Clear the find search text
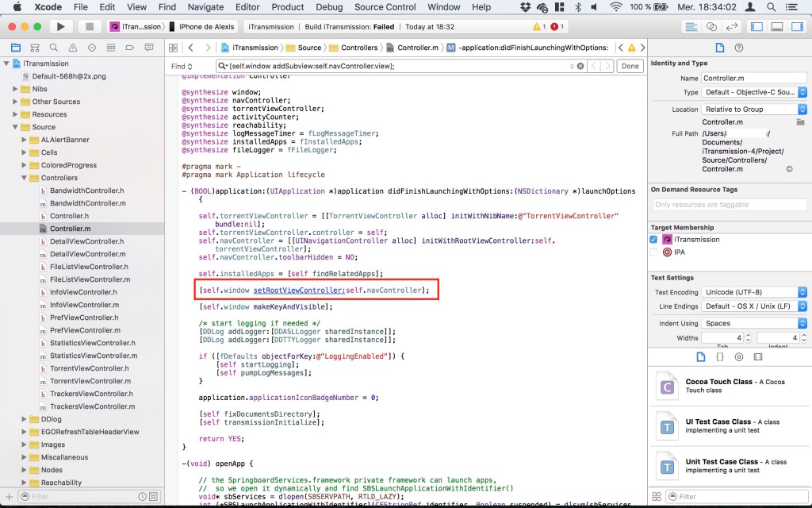Viewport: 812px width, 508px height. (580, 67)
